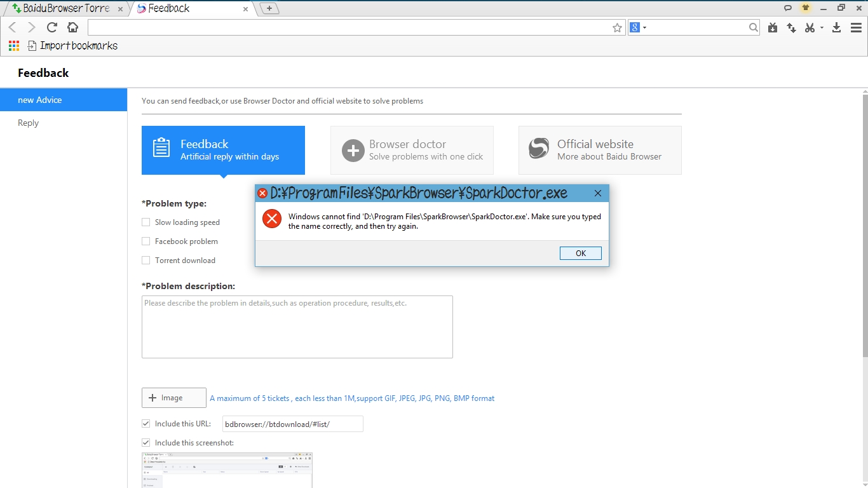Check Facebook problem option
The width and height of the screenshot is (868, 488).
coord(146,241)
